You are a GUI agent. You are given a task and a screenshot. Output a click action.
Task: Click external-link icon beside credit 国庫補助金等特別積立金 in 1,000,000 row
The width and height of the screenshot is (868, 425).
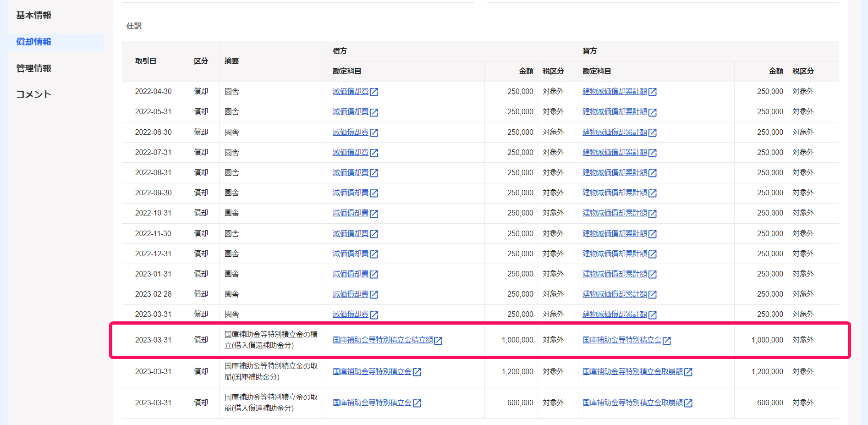pyautogui.click(x=667, y=341)
